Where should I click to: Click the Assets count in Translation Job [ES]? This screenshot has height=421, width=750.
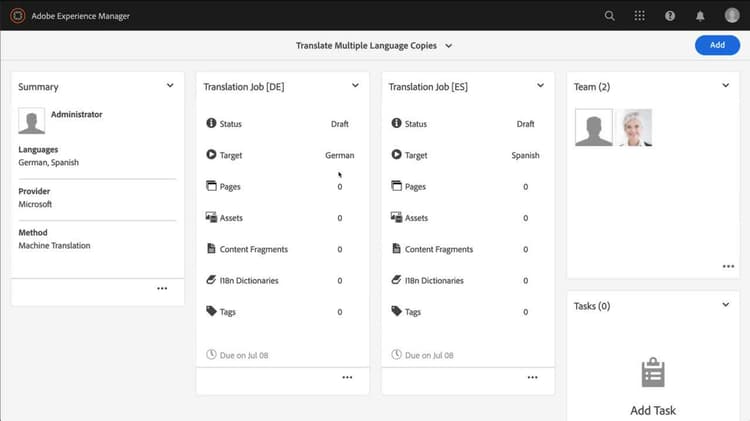pyautogui.click(x=525, y=218)
